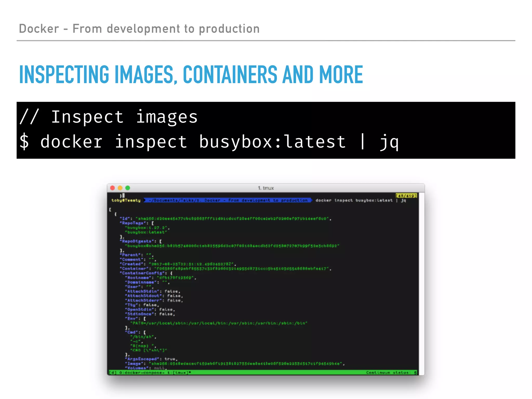Click the "Hostname" line
Screen dimensions: 532x399
tap(161, 278)
